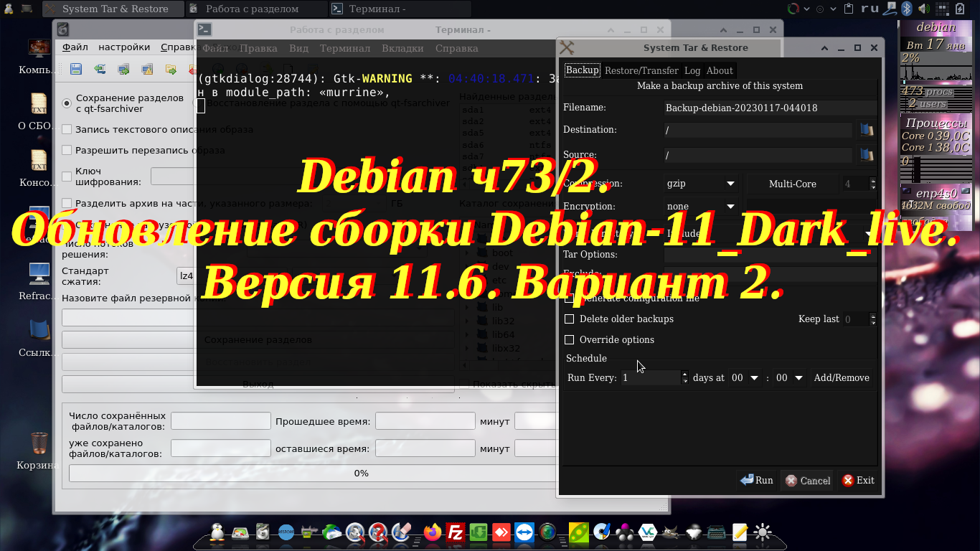Switch to the About tab
980x551 pixels.
click(x=720, y=70)
